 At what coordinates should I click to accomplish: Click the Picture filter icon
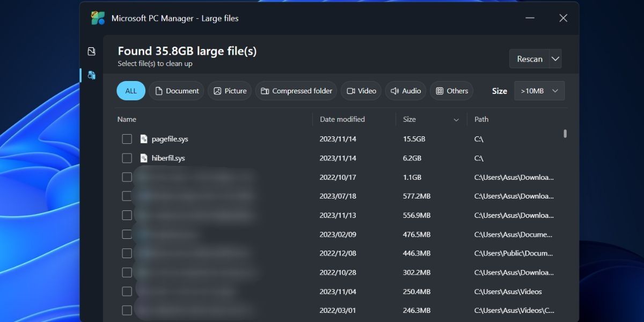point(217,91)
